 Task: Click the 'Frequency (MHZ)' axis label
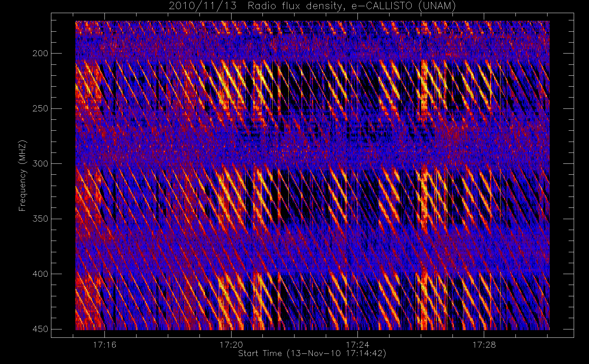[x=23, y=175]
